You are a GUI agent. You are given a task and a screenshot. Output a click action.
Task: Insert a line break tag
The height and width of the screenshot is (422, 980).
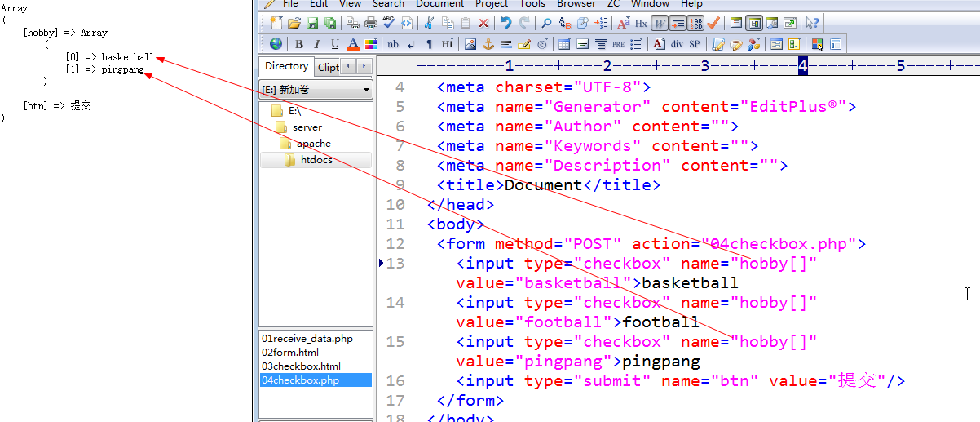(x=411, y=44)
